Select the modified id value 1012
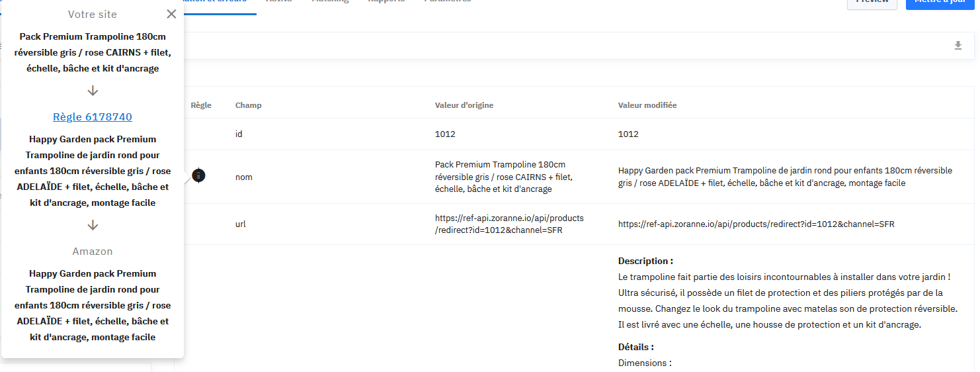Screen dimensions: 980x372 click(628, 134)
